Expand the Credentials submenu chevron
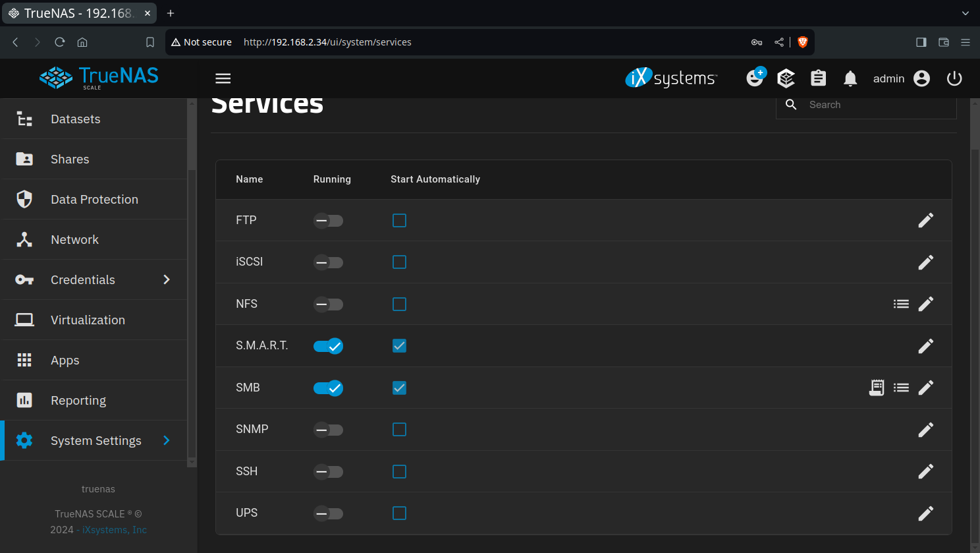 167,279
